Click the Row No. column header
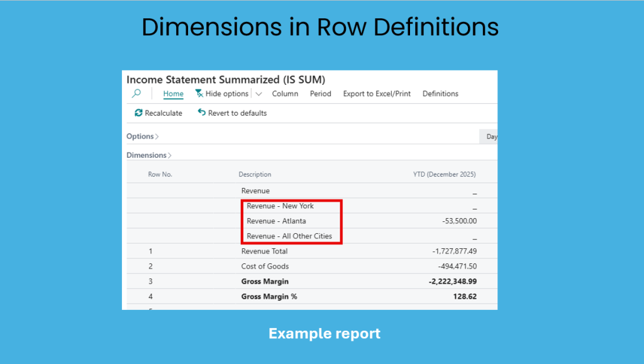This screenshot has width=644, height=364. coord(160,174)
